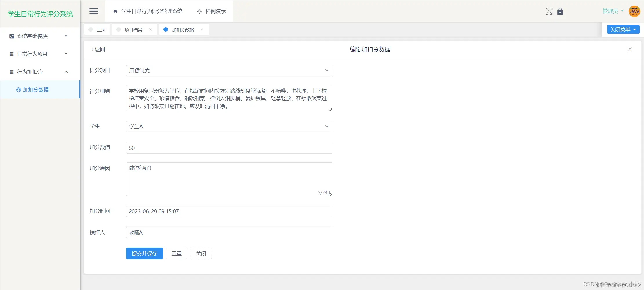
Task: Close the 编辑加扣分数据 panel with X
Action: pos(630,49)
